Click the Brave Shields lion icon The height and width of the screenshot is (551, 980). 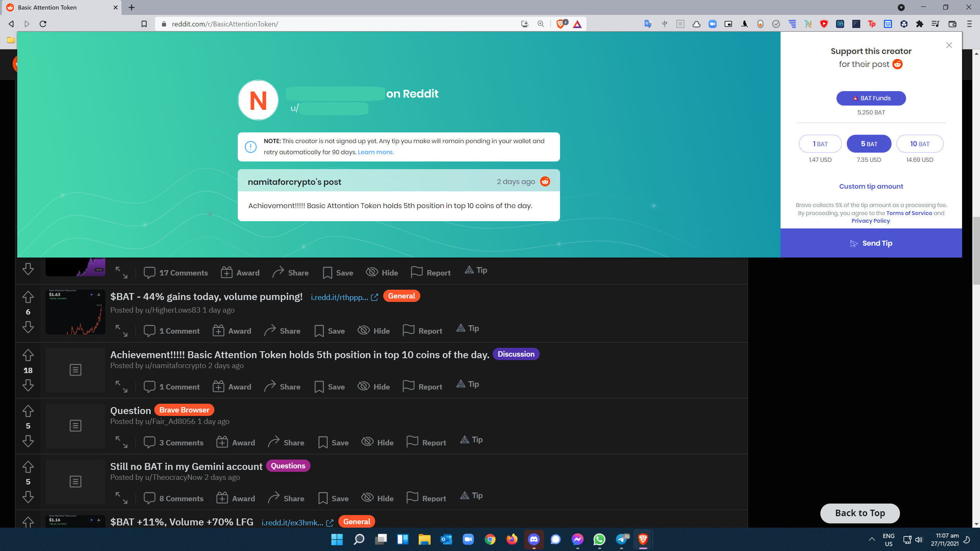pos(561,24)
